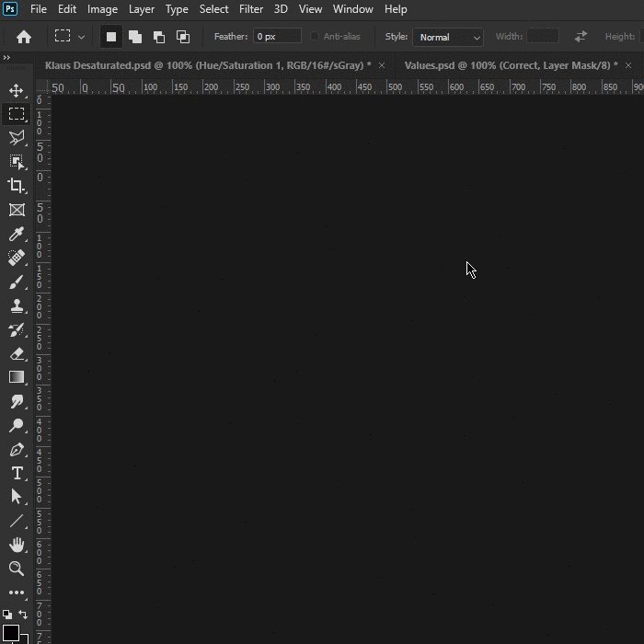644x644 pixels.
Task: Switch to Values.psd document tab
Action: [x=511, y=65]
